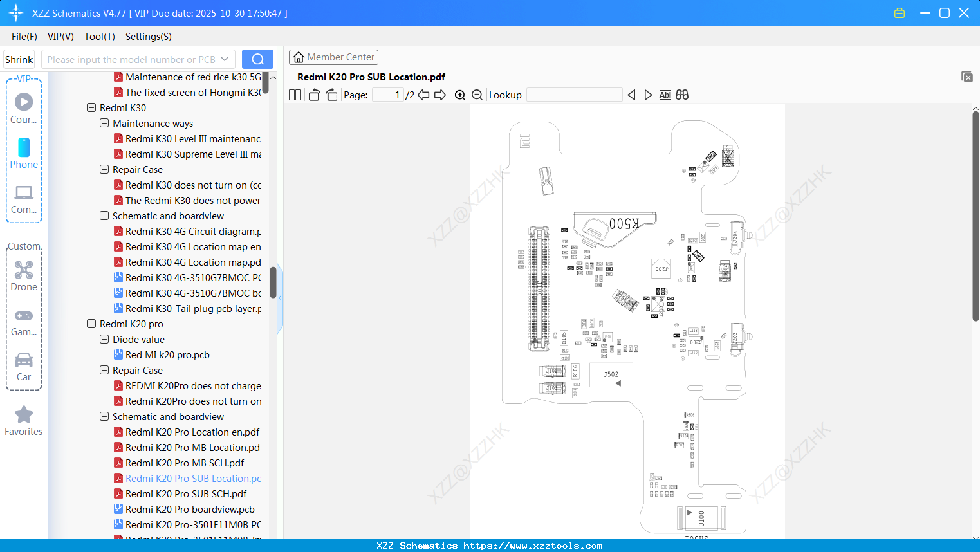The height and width of the screenshot is (552, 980).
Task: Click the search magnifier button
Action: (x=257, y=59)
